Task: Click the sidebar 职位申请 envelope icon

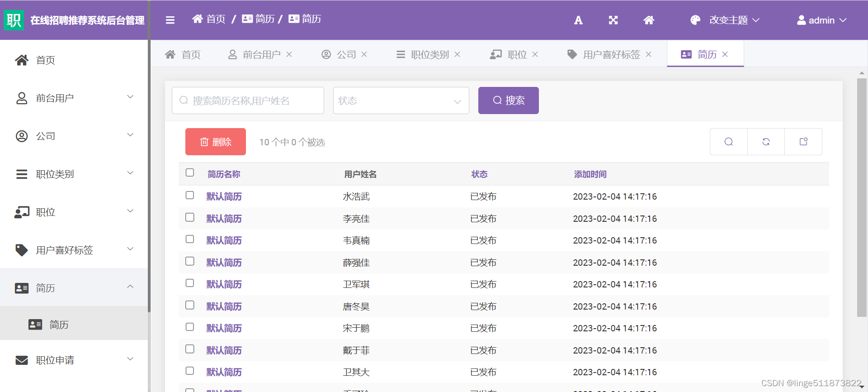Action: click(22, 360)
